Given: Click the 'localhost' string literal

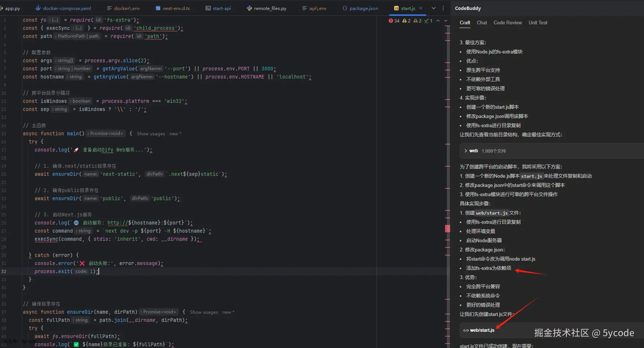Looking at the screenshot, I should [294, 77].
